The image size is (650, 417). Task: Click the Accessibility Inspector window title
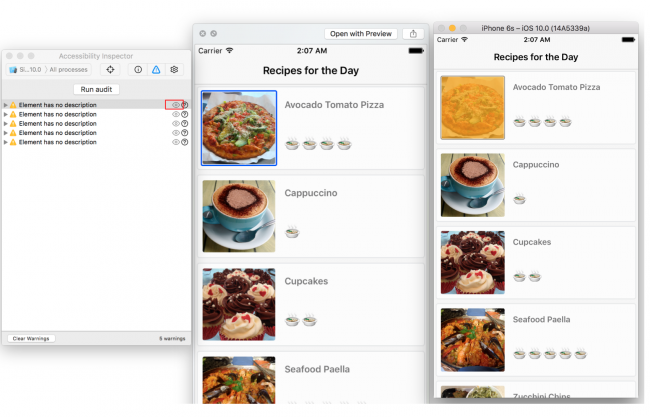(96, 56)
